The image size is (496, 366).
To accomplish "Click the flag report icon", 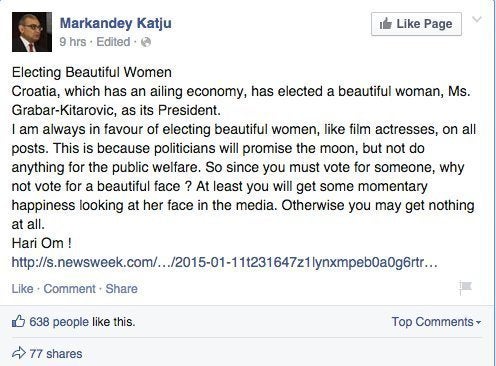I will click(x=465, y=287).
